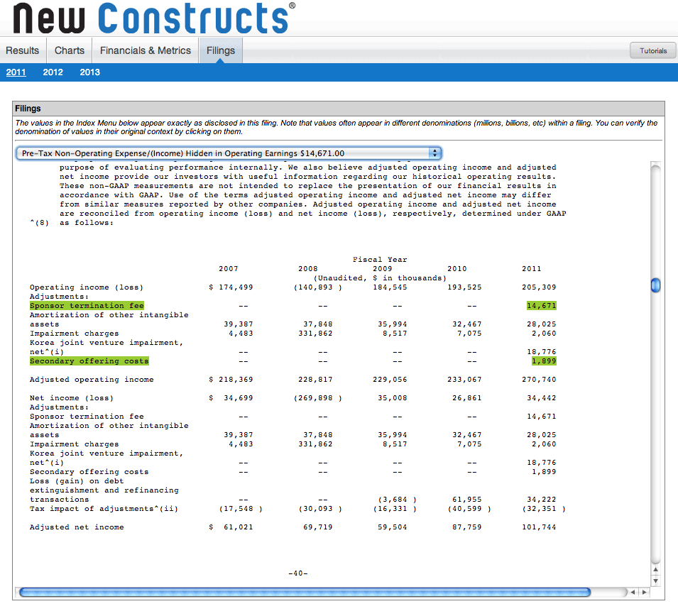Click the 59,504 adjusted net income value
The height and width of the screenshot is (616, 678).
tap(393, 527)
